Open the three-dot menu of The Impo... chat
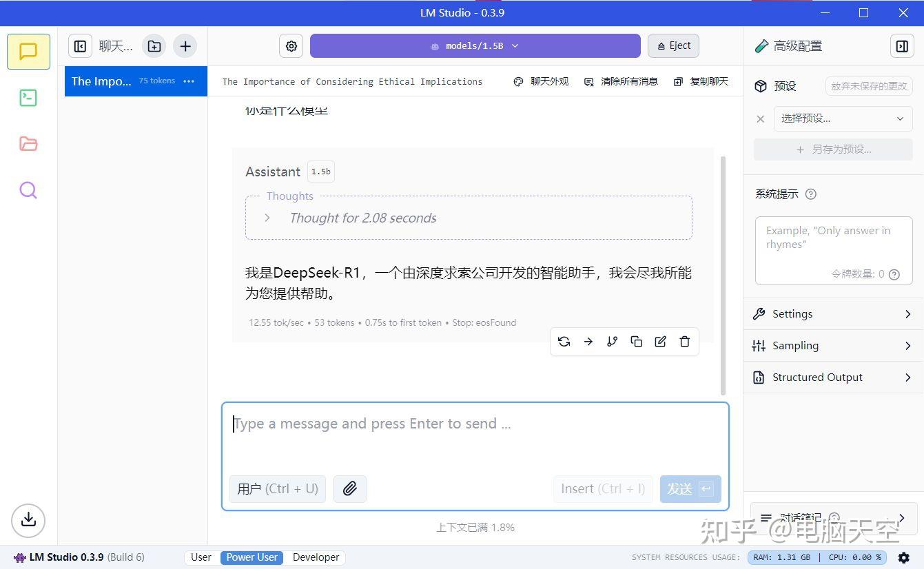 coord(189,81)
